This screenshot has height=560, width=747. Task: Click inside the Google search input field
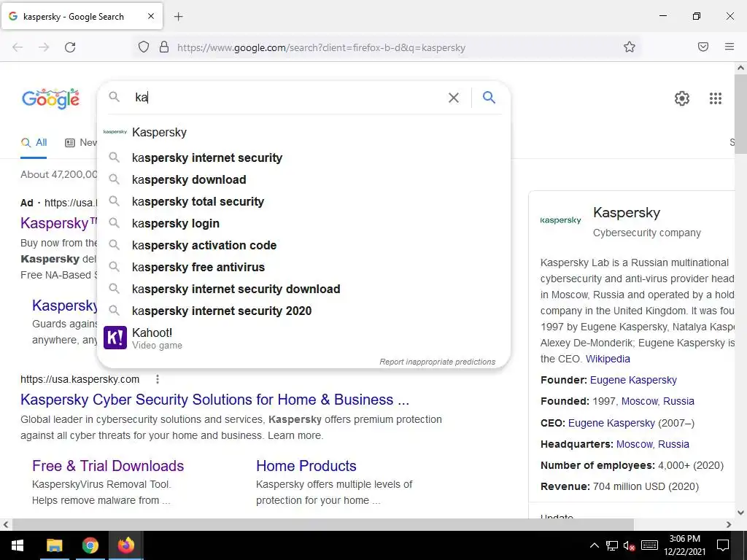click(286, 98)
